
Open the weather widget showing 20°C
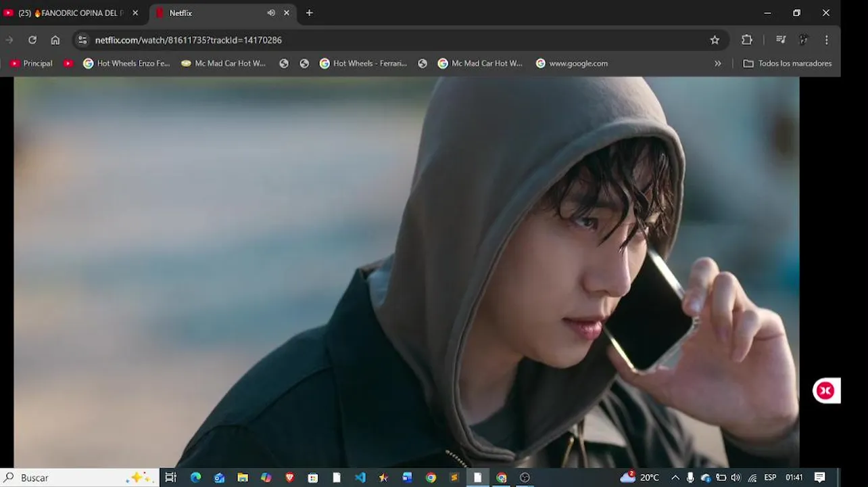tap(640, 478)
